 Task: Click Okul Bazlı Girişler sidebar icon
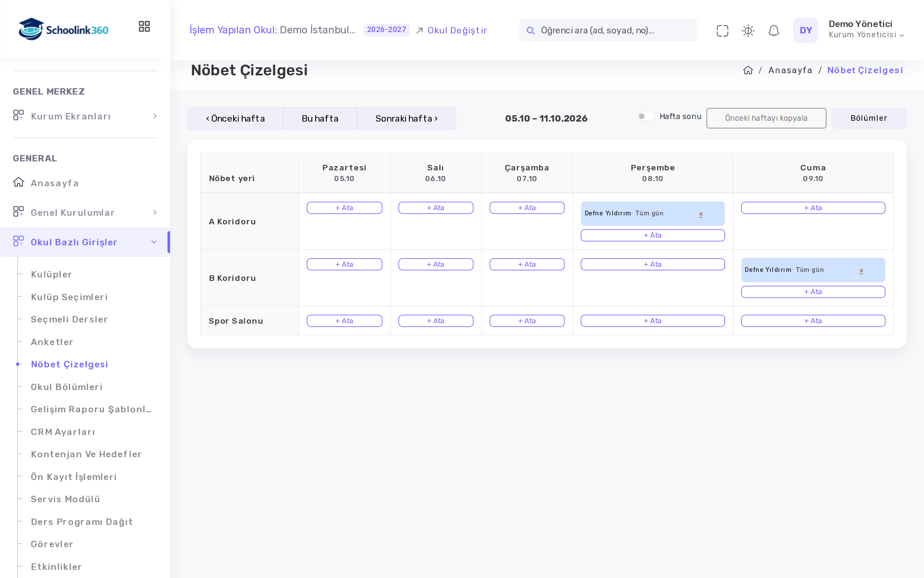point(18,241)
